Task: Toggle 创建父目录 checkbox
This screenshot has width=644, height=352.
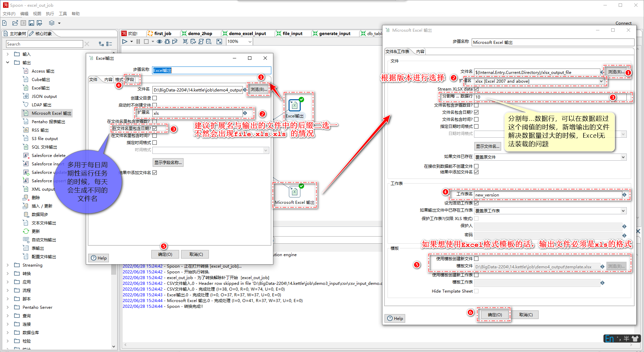Action: pos(155,98)
